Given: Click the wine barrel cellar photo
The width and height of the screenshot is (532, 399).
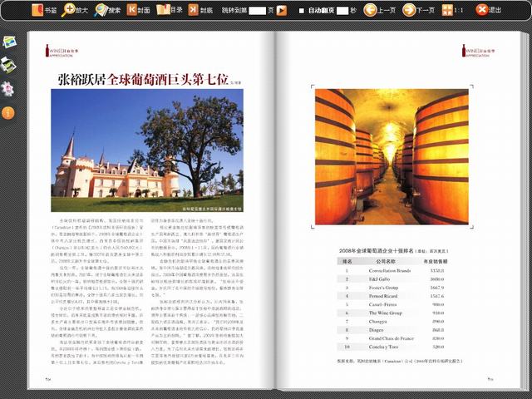Looking at the screenshot, I should (392, 157).
